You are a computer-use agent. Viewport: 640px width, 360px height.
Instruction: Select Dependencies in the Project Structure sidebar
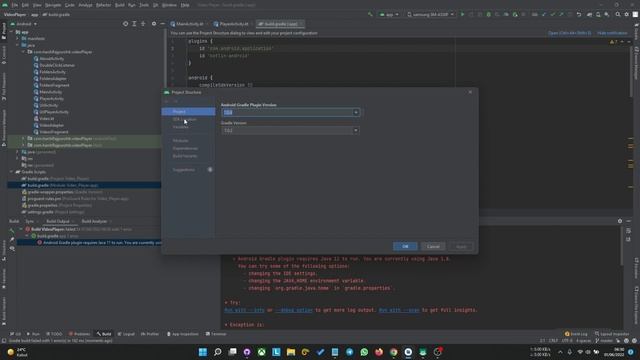coord(185,148)
